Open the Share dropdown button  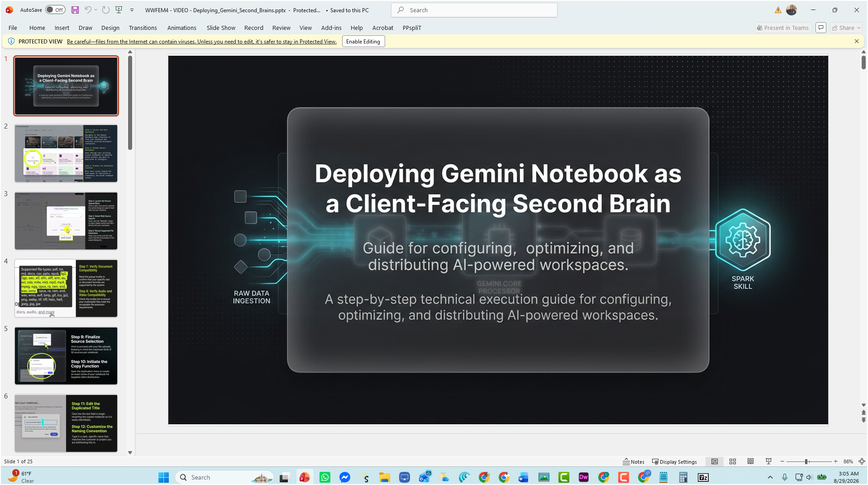coord(846,28)
